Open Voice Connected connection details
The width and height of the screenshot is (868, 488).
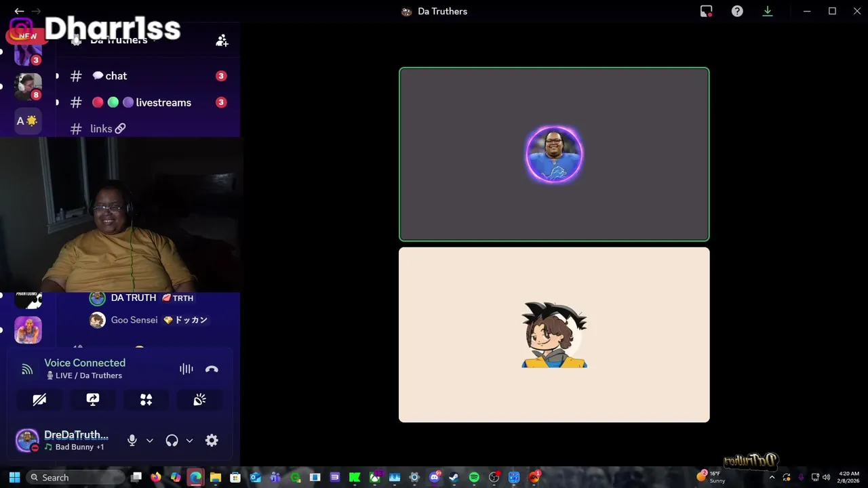(85, 363)
